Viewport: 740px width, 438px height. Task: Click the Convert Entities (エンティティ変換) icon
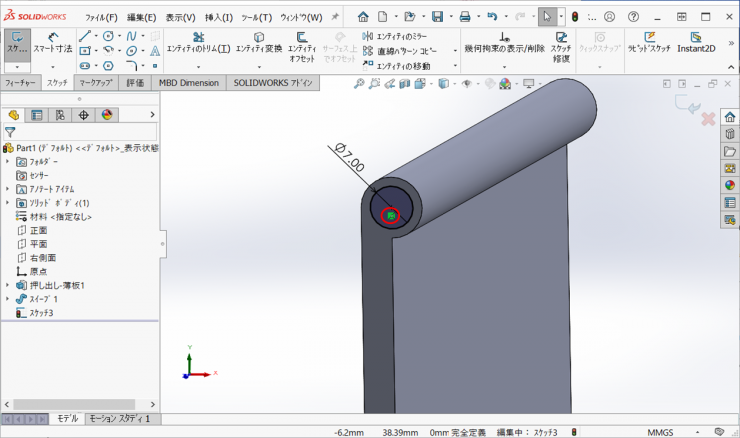pos(258,42)
